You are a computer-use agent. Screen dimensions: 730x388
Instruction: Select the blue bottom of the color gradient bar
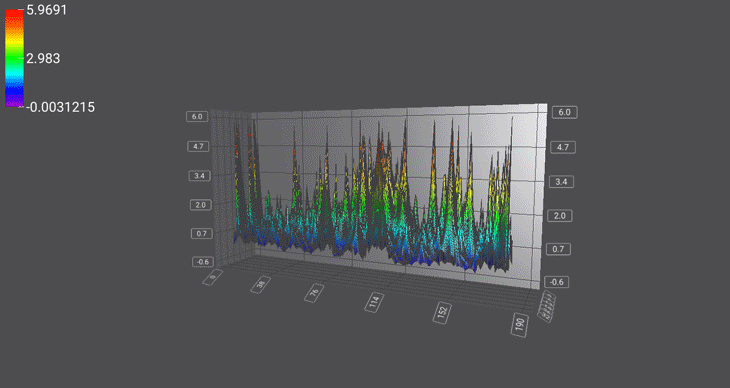(x=14, y=95)
